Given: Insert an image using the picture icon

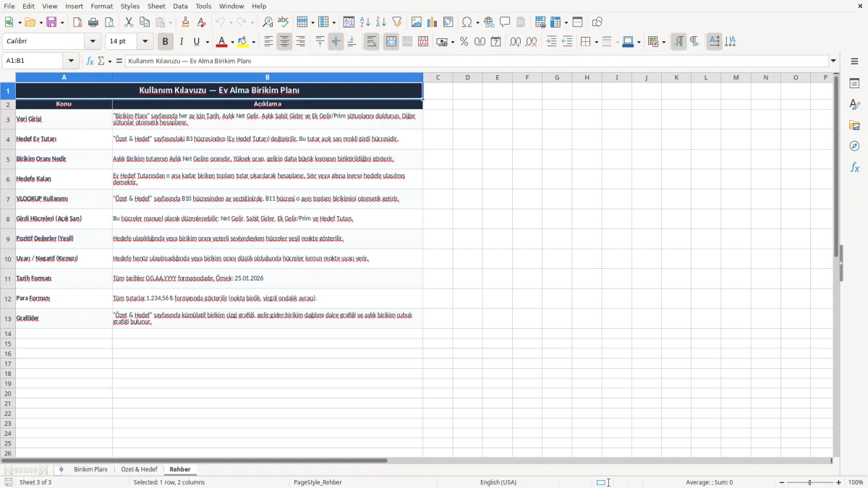Looking at the screenshot, I should (417, 22).
